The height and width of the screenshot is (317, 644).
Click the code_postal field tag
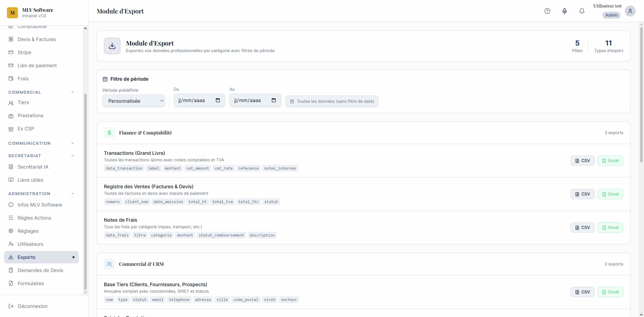[x=246, y=300]
